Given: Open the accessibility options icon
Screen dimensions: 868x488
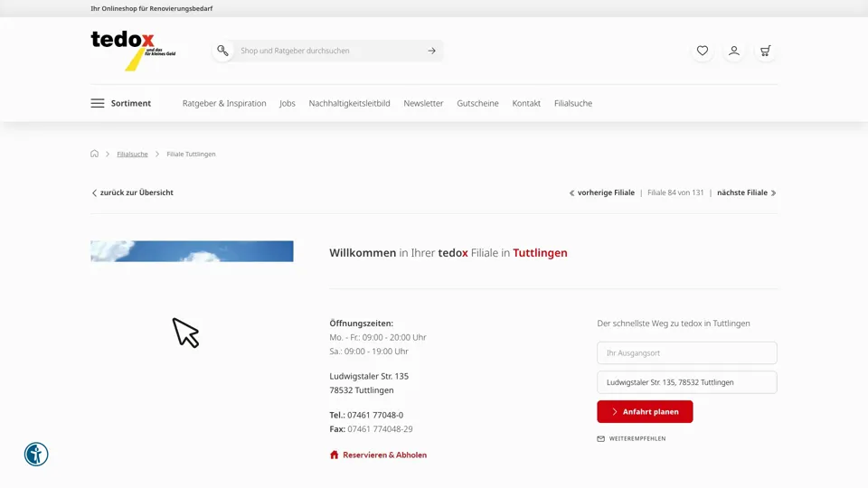Looking at the screenshot, I should pyautogui.click(x=36, y=455).
